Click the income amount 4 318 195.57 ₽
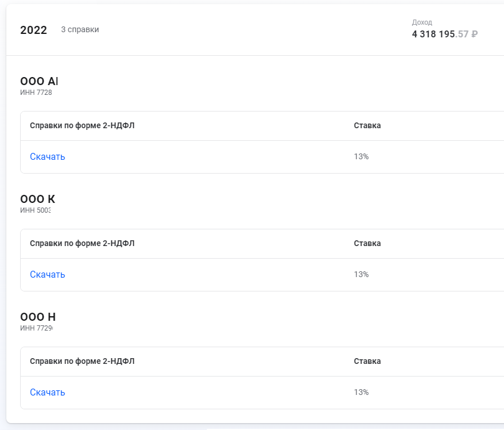Image resolution: width=504 pixels, height=430 pixels. 444,34
